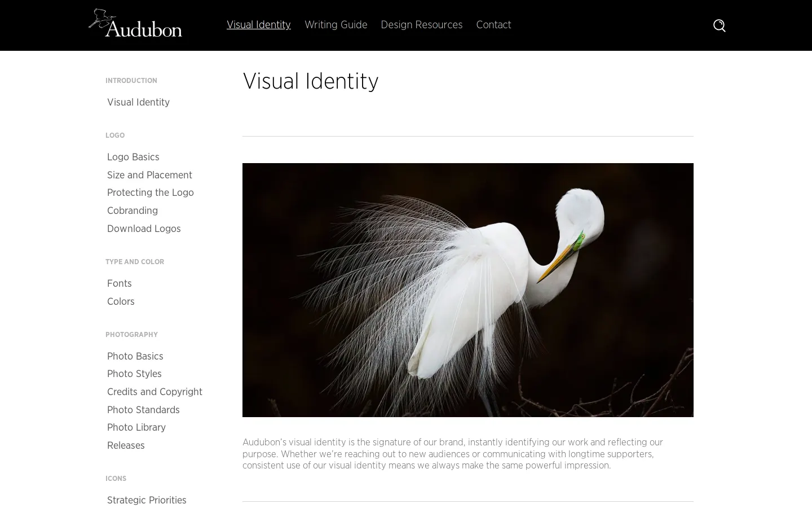Viewport: 812px width, 508px height.
Task: Go to Photo Basics
Action: pyautogui.click(x=135, y=356)
